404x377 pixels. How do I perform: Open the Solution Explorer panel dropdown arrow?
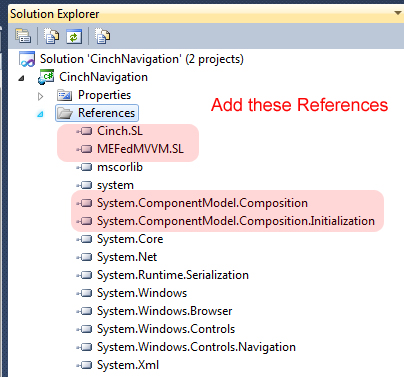(x=397, y=13)
